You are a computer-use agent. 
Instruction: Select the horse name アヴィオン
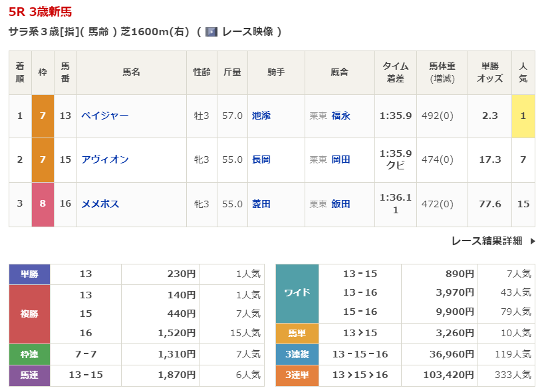point(104,159)
